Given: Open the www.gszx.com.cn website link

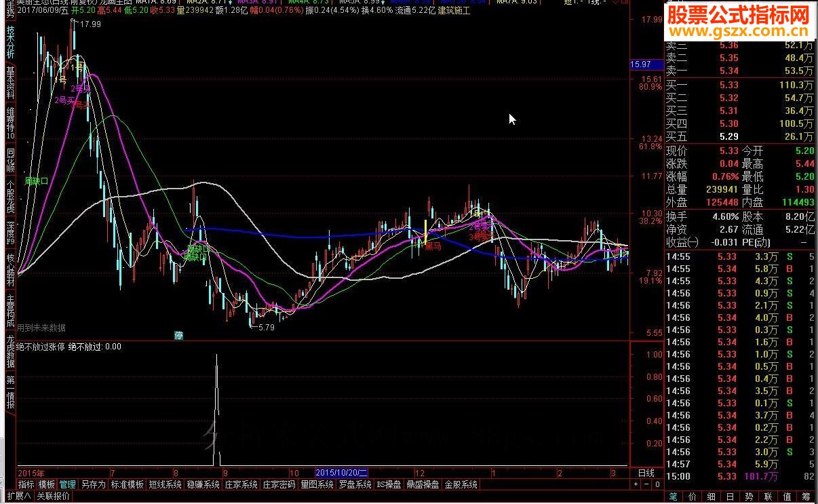Looking at the screenshot, I should pyautogui.click(x=739, y=31).
